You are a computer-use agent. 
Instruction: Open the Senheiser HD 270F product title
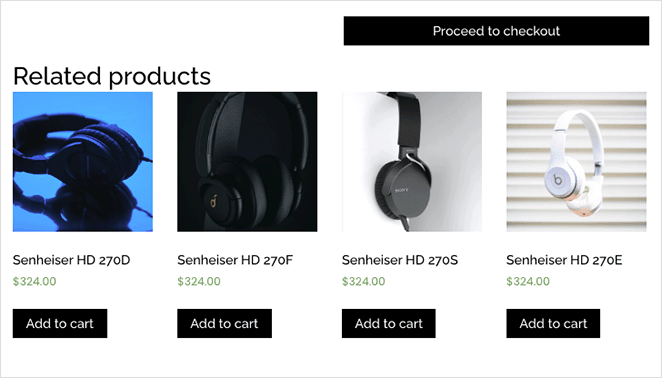click(235, 260)
